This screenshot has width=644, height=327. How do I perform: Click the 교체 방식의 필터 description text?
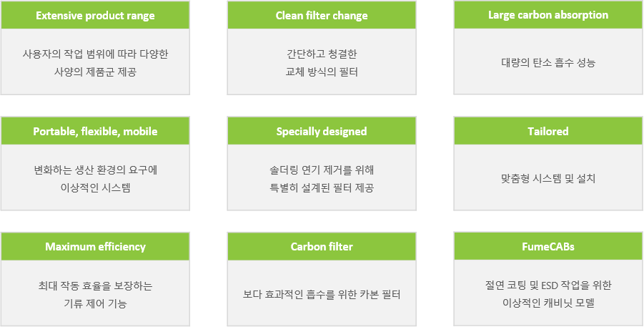click(x=322, y=72)
